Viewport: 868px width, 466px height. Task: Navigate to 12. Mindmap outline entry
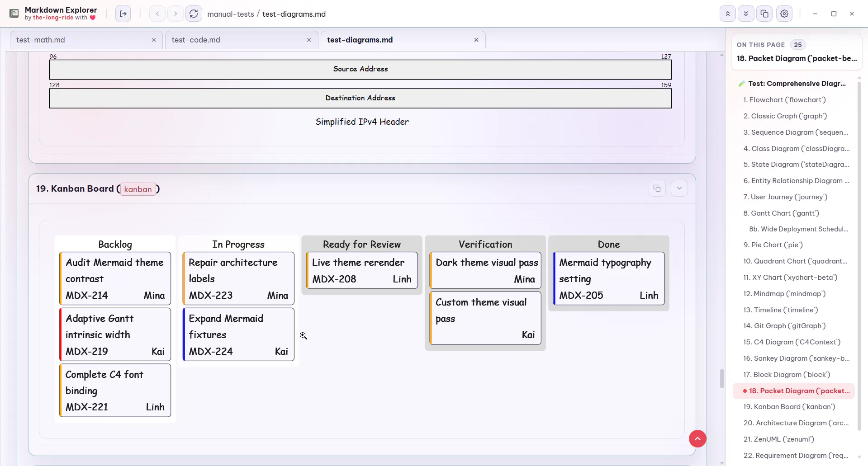coord(784,294)
